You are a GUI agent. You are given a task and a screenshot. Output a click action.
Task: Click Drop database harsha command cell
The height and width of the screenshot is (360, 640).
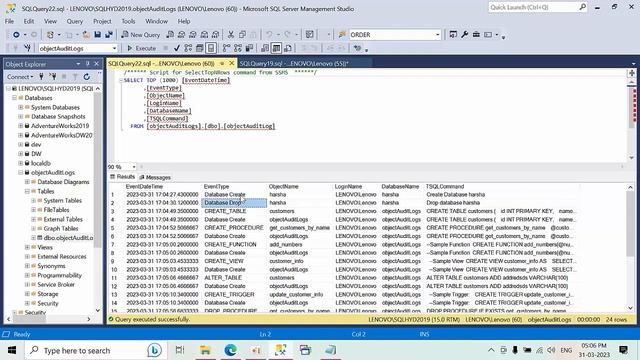(x=501, y=203)
